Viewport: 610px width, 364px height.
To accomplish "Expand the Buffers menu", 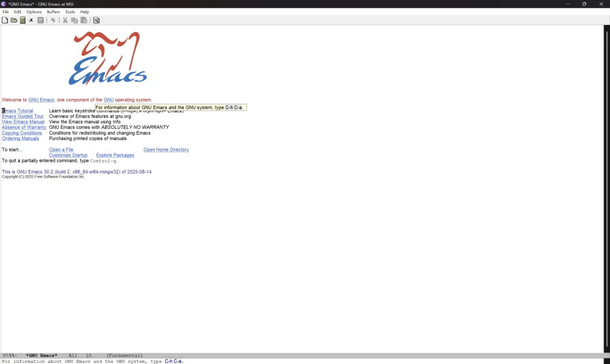I will point(53,12).
